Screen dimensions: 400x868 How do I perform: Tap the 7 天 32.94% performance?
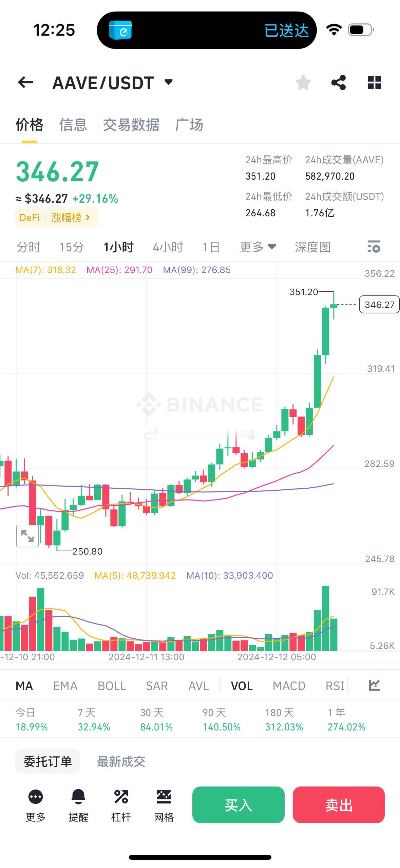click(94, 720)
